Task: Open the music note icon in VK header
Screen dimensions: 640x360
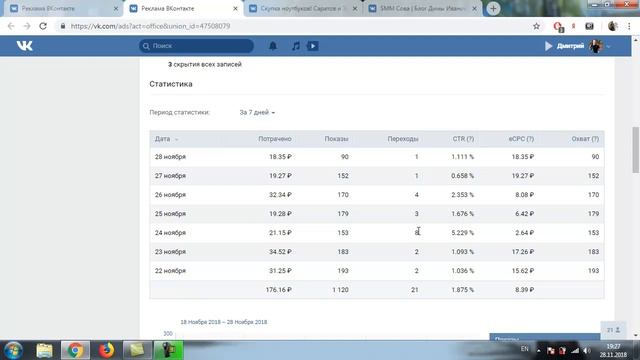Action: click(x=296, y=46)
